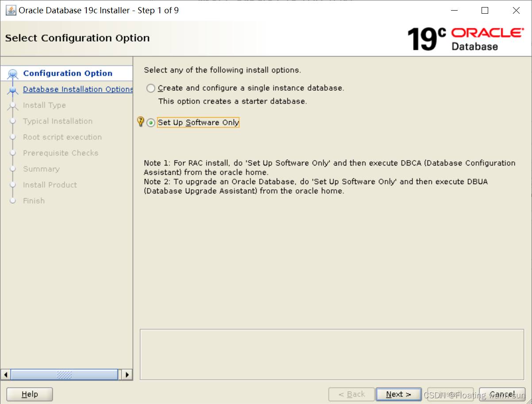This screenshot has width=532, height=404.
Task: Click the Finish step node circle
Action: click(x=13, y=200)
